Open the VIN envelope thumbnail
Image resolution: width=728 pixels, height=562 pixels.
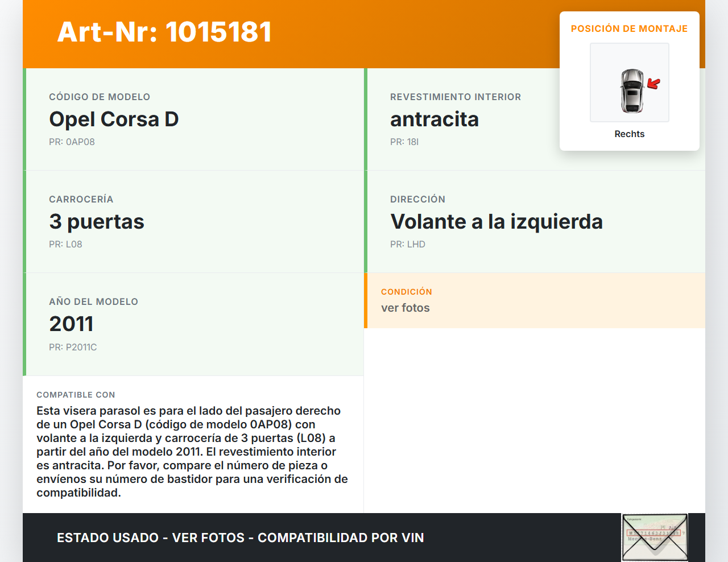tap(655, 537)
